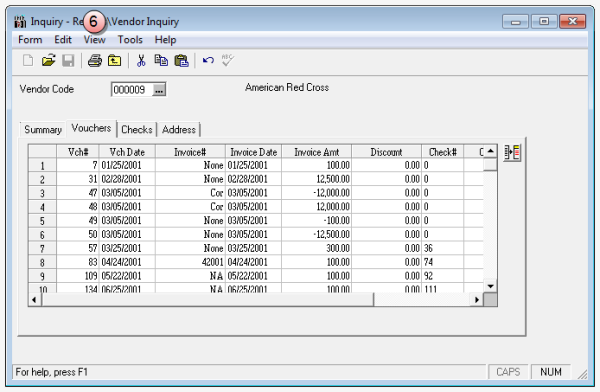Click the grid column layout icon beside table
This screenshot has height=392, width=600.
(512, 153)
